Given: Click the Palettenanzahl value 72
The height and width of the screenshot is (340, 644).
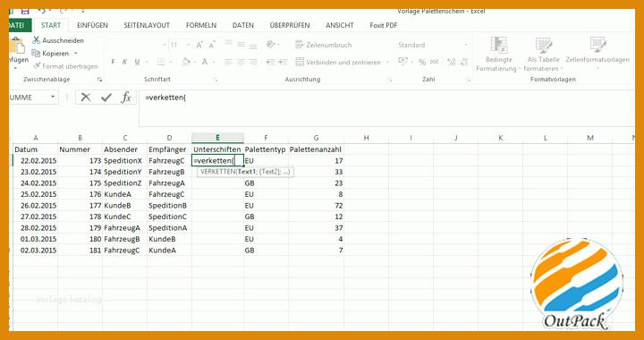Looking at the screenshot, I should point(316,205).
